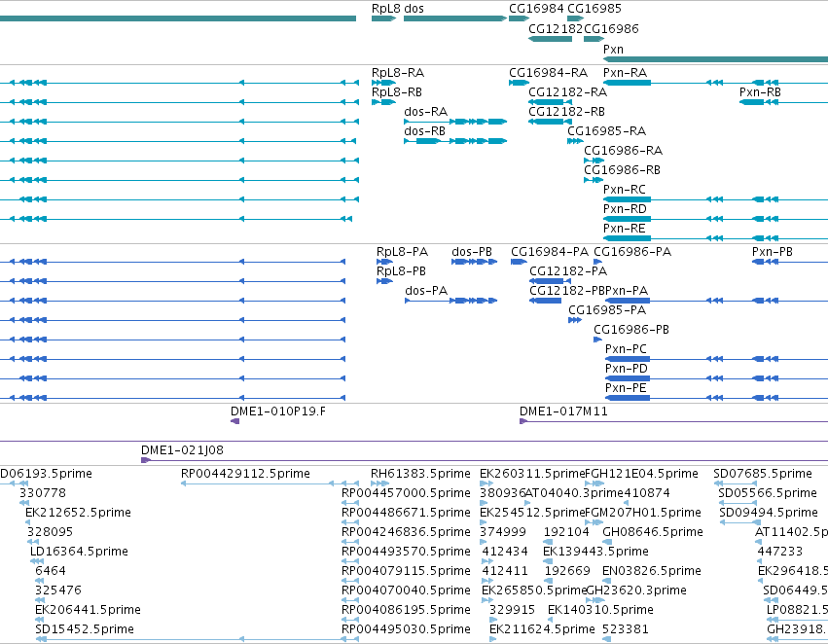This screenshot has height=644, width=828.
Task: Select the EN03826.5prime EST label
Action: point(652,571)
